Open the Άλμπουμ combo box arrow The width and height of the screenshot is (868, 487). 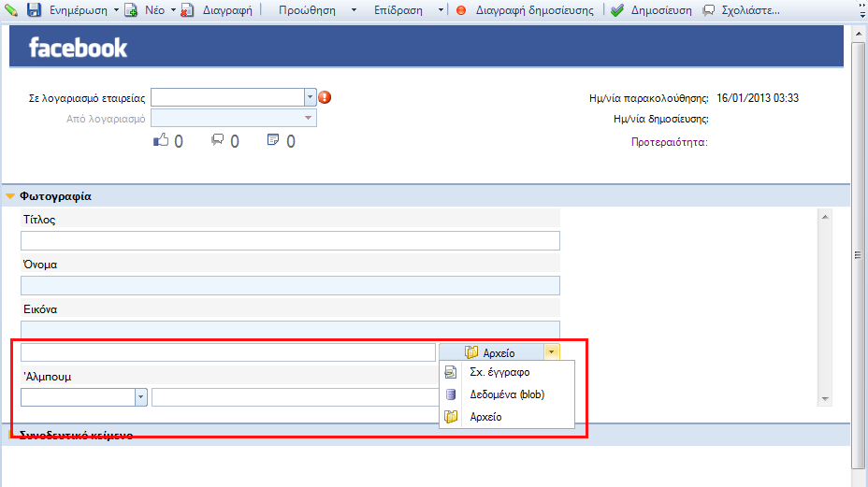tap(140, 396)
